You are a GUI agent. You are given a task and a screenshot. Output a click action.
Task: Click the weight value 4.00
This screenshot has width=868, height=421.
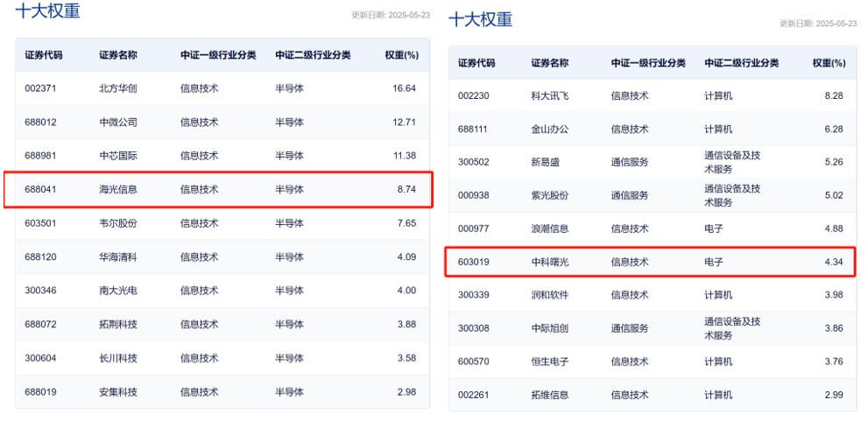point(407,291)
